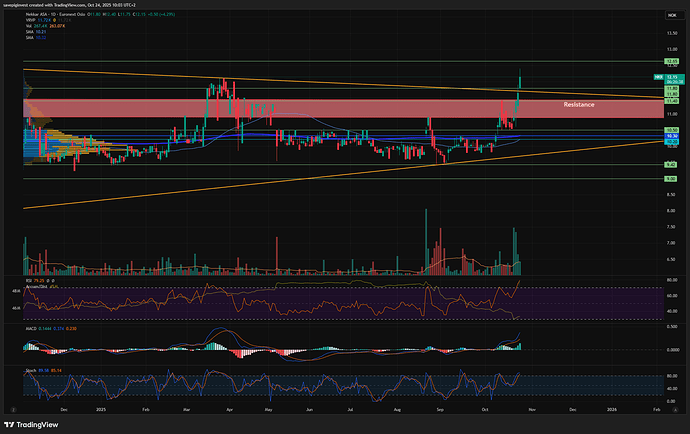Select the Resistance text label
This screenshot has width=690, height=434.
pyautogui.click(x=581, y=104)
